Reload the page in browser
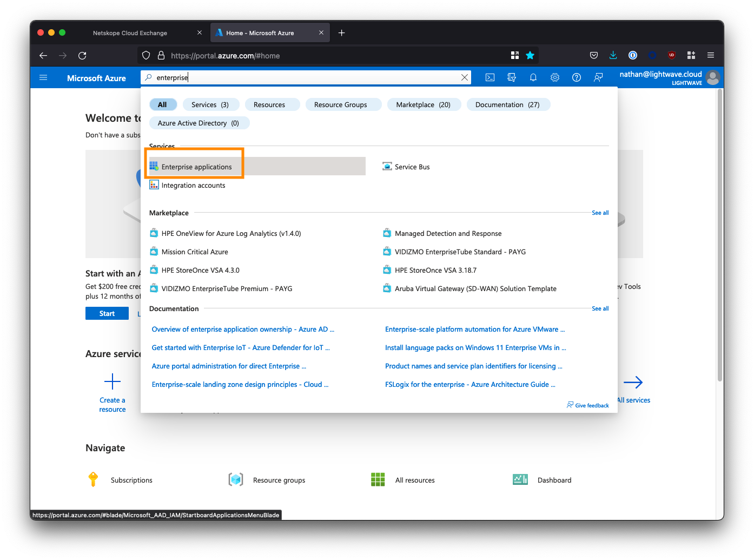Image resolution: width=754 pixels, height=560 pixels. 82,55
